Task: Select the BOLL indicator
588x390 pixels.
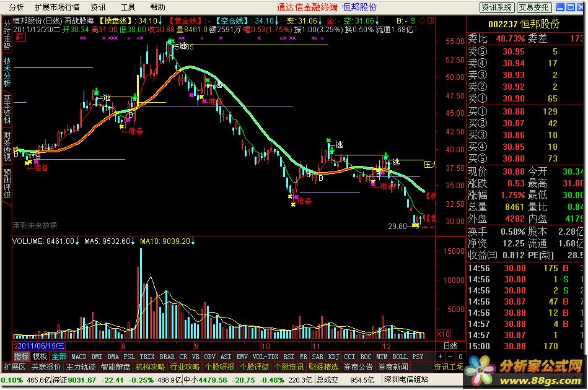Action: 400,357
